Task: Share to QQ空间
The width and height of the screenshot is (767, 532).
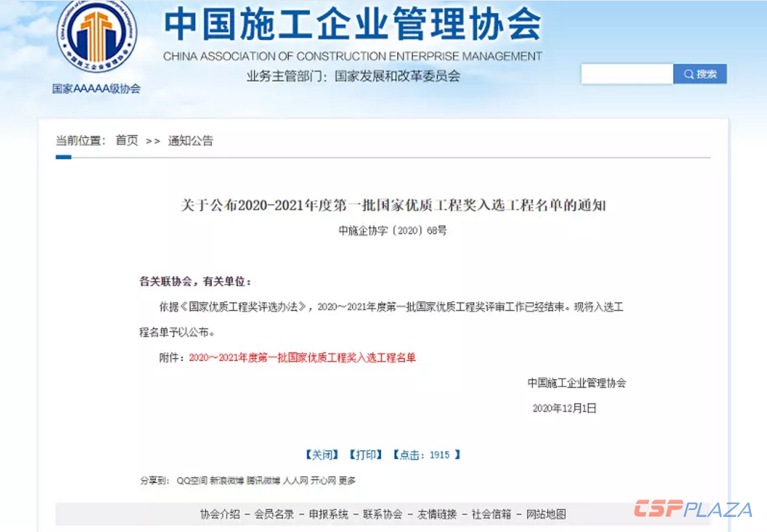Action: pyautogui.click(x=192, y=481)
